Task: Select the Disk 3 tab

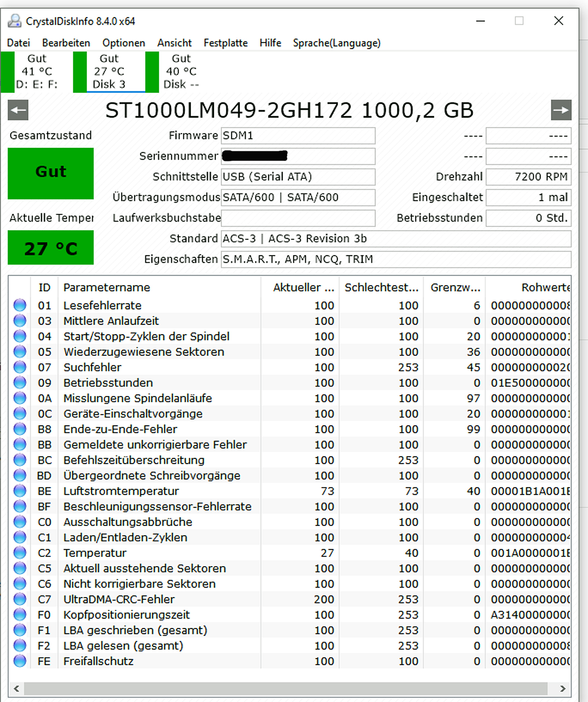Action: [109, 72]
